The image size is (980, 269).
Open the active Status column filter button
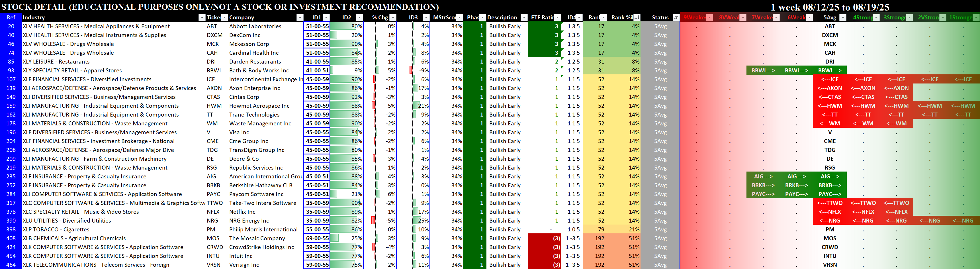(676, 17)
